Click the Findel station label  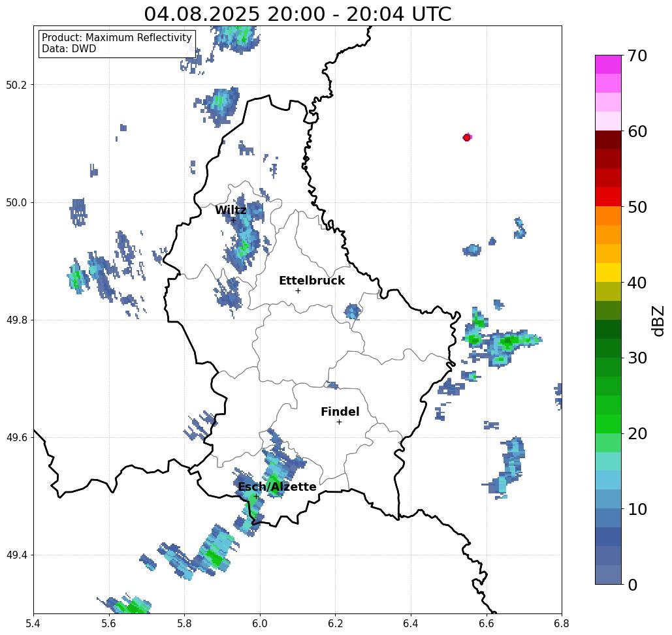[x=340, y=412]
